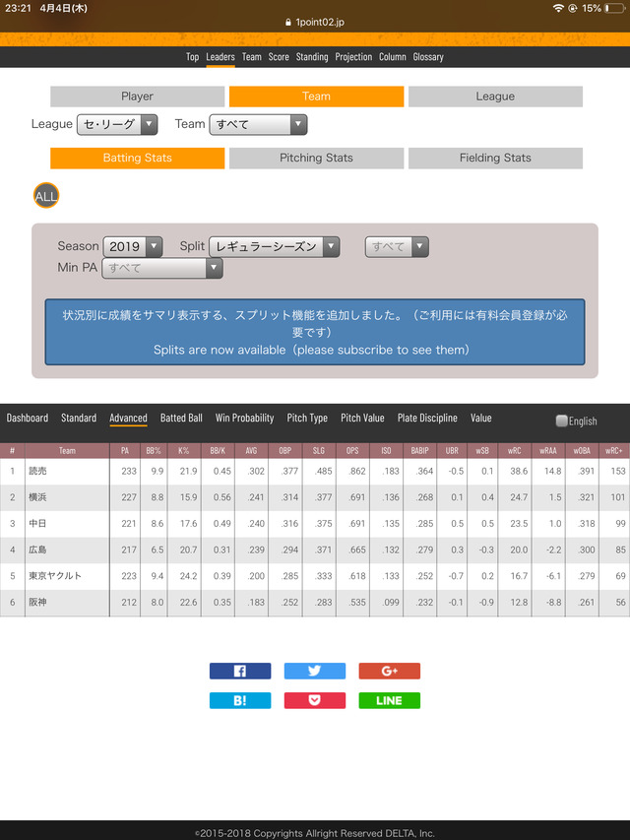Switch to the Dashboard tab
The width and height of the screenshot is (630, 840).
(28, 418)
